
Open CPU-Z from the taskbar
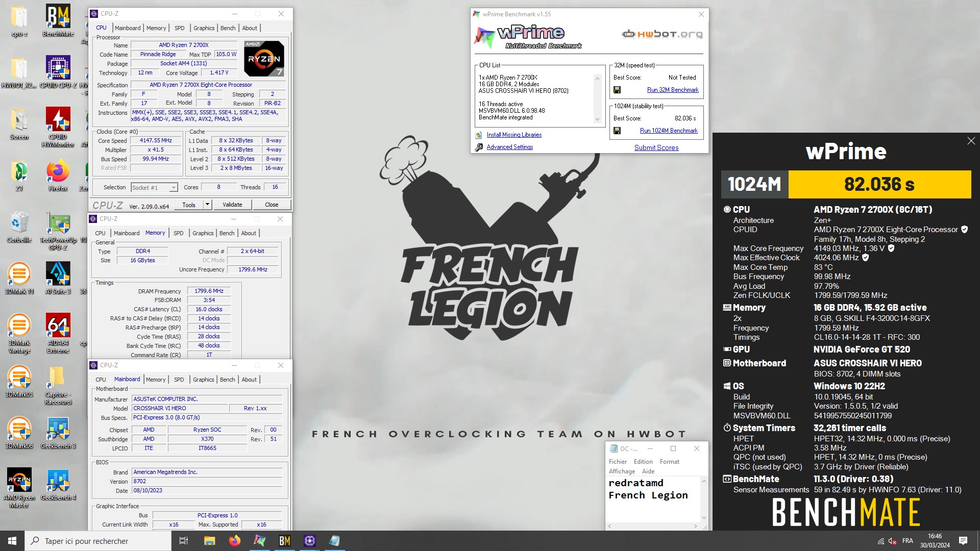coord(310,541)
